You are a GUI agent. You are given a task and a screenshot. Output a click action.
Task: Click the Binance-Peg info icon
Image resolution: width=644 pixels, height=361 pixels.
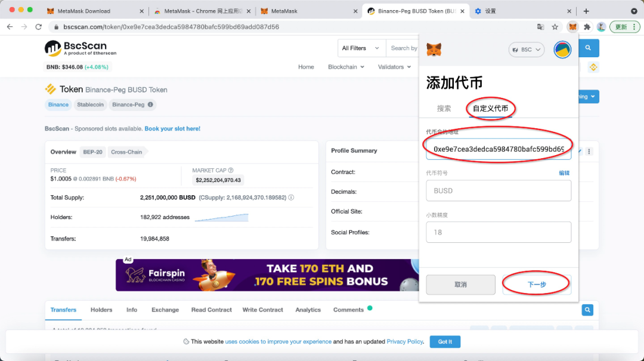coord(150,104)
